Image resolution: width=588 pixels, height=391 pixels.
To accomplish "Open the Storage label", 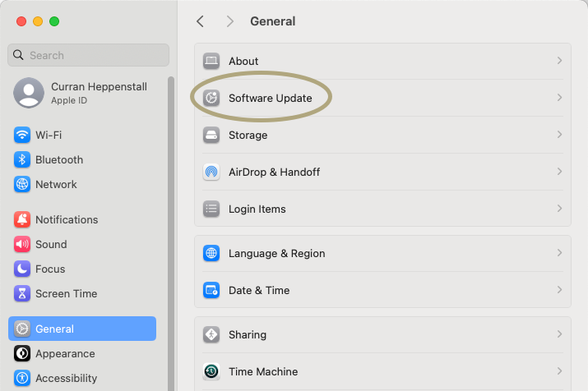I will point(248,136).
